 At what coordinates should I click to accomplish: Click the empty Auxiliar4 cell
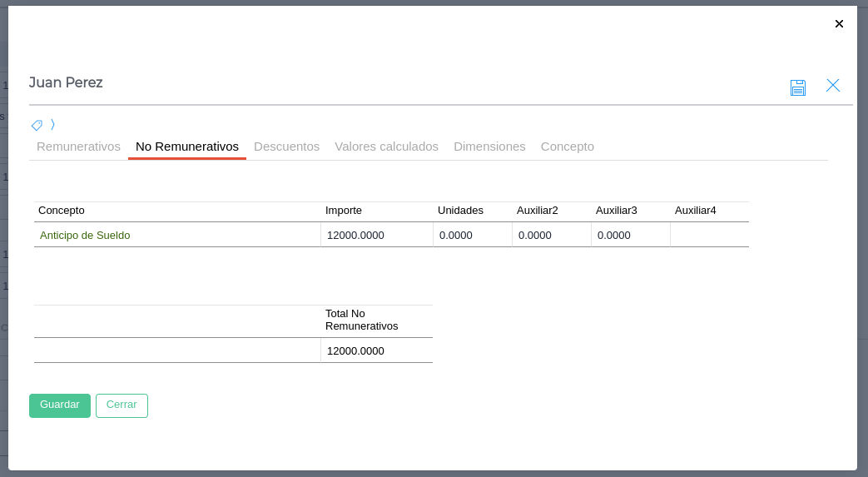[x=709, y=236]
